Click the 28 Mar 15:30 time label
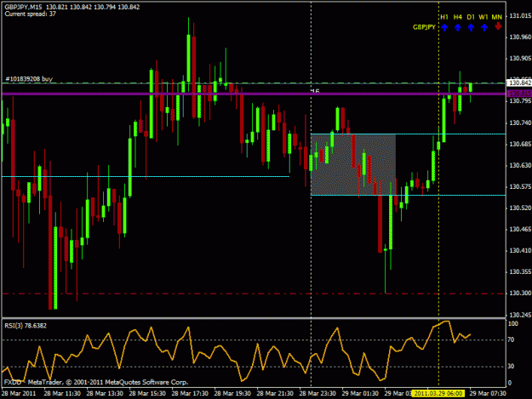 click(147, 394)
